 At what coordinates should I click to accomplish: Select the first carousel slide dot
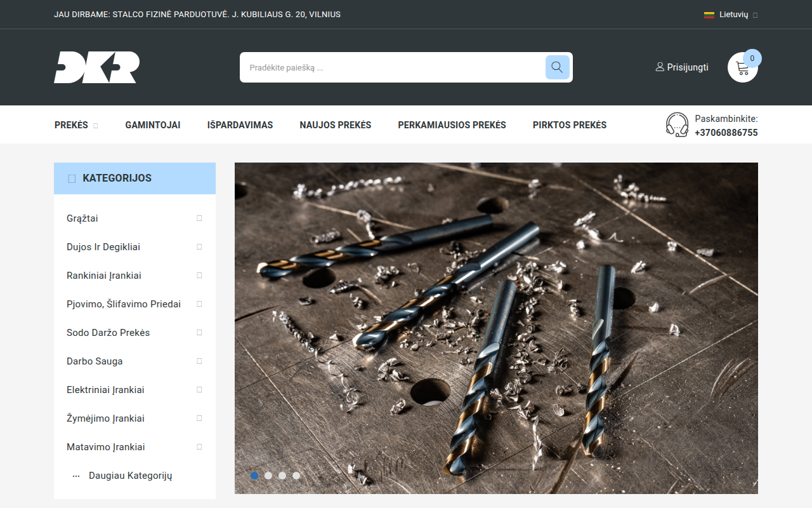click(x=254, y=475)
